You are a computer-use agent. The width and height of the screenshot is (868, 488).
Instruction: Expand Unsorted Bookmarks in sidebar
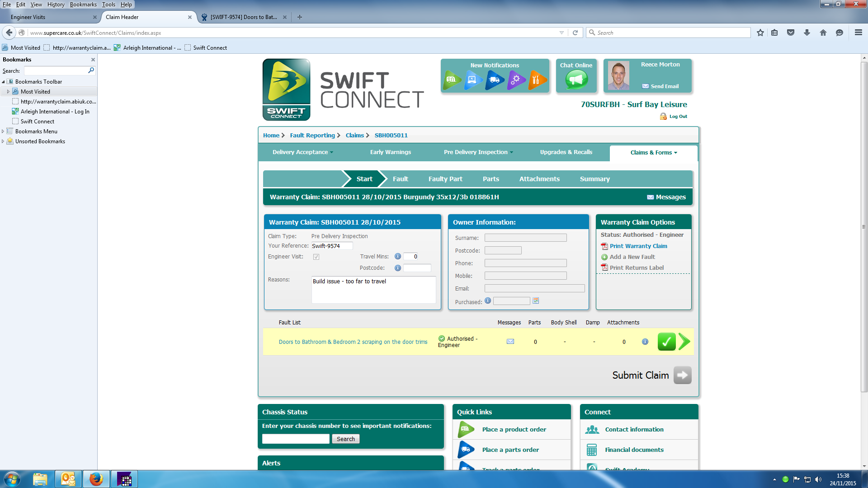click(3, 141)
